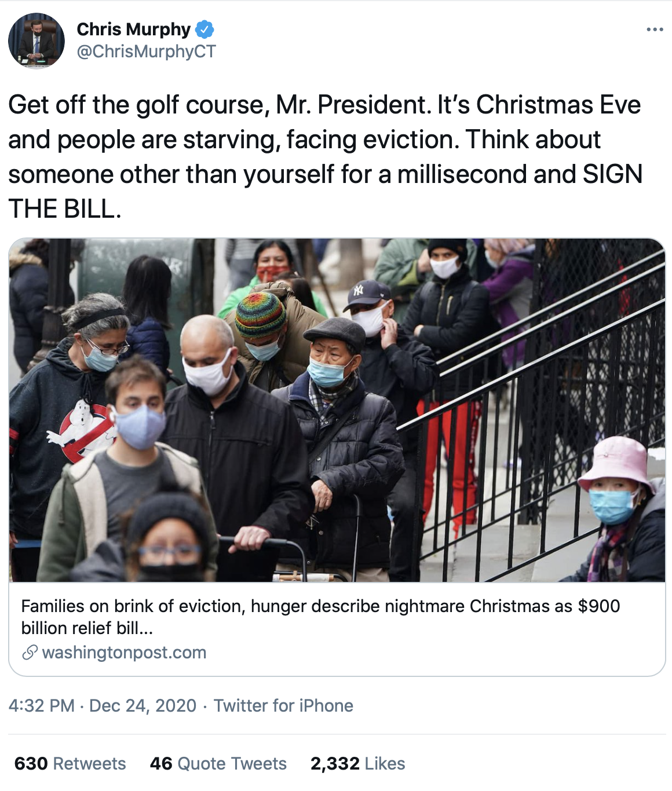Click the number 2,332 in like stats
The image size is (672, 791).
point(335,763)
